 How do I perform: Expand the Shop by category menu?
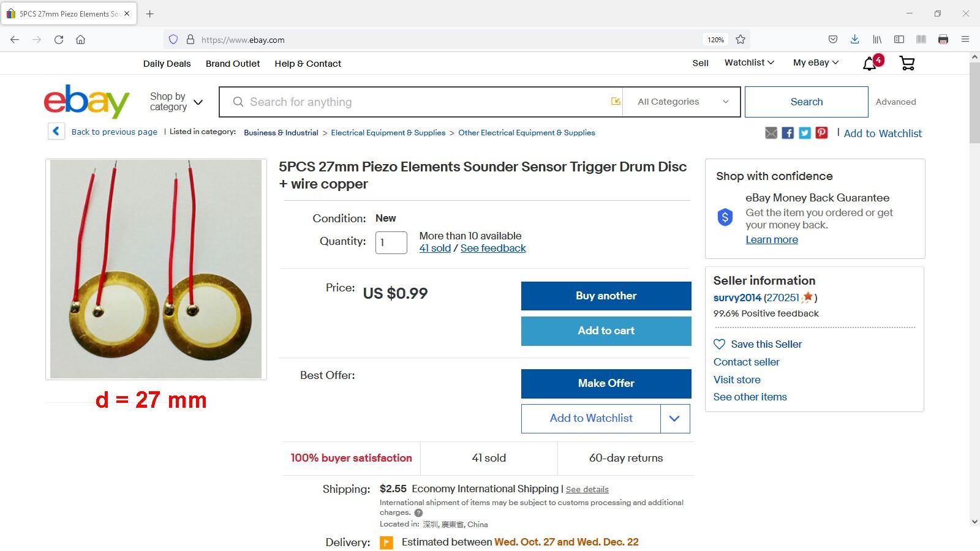pos(176,102)
